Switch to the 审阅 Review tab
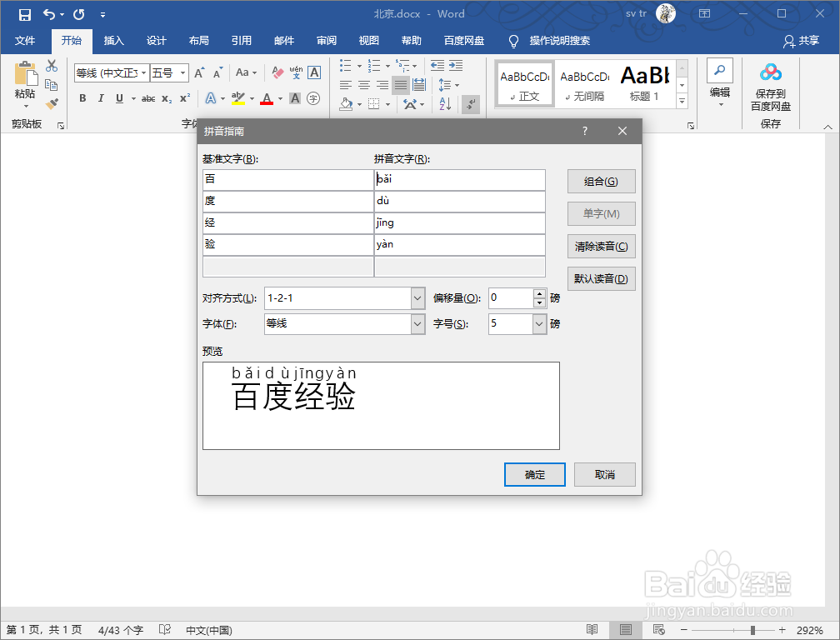The width and height of the screenshot is (840, 640). (327, 41)
